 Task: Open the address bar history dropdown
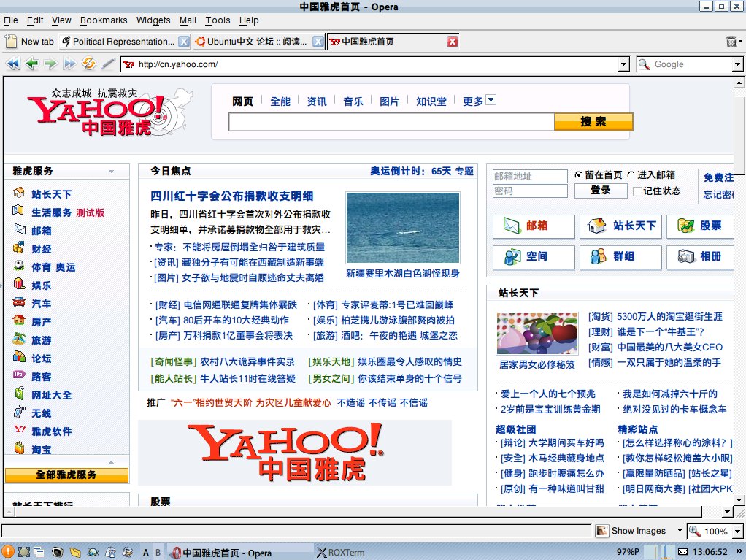click(623, 64)
